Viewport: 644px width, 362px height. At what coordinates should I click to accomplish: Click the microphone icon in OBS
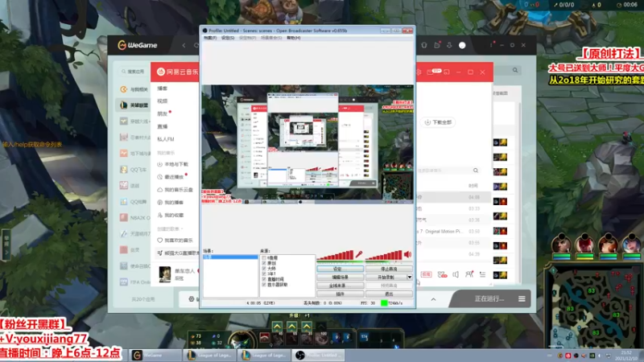359,254
